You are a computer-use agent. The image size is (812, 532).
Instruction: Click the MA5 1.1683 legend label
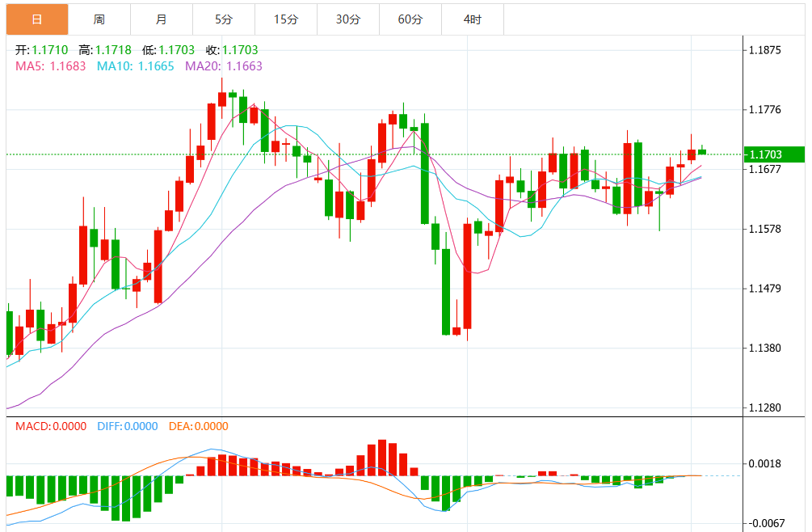(x=51, y=66)
